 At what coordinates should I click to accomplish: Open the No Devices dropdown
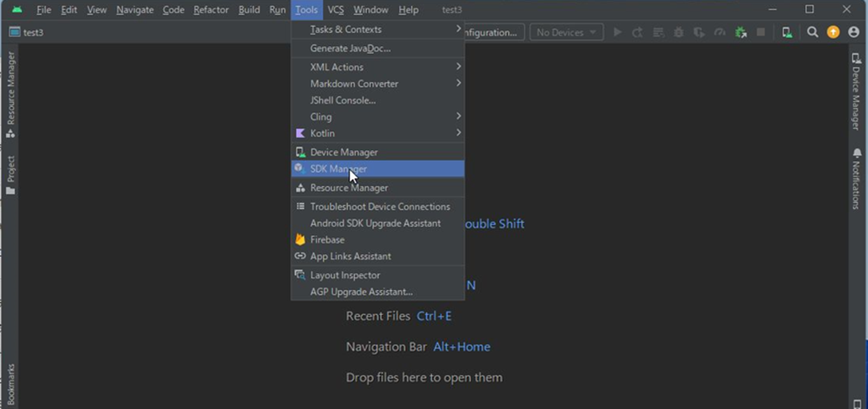tap(565, 32)
